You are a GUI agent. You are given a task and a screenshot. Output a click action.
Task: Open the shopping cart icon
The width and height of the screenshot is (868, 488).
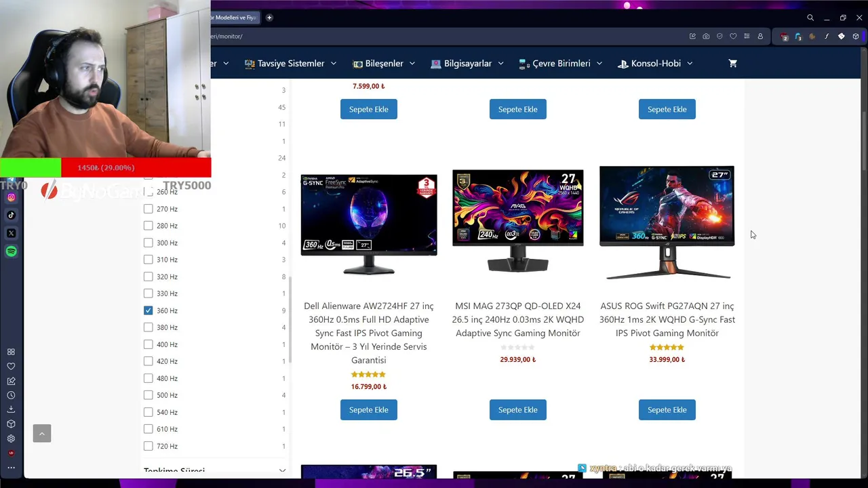(732, 63)
